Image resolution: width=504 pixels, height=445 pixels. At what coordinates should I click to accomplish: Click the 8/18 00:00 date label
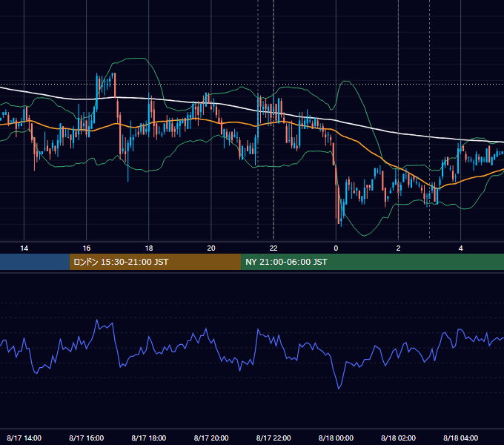[x=336, y=438]
